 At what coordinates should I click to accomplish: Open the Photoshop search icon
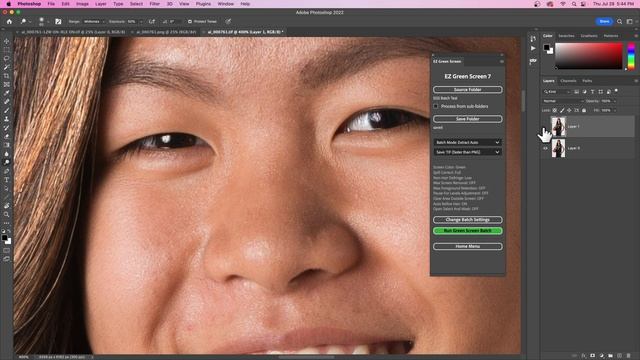[620, 21]
